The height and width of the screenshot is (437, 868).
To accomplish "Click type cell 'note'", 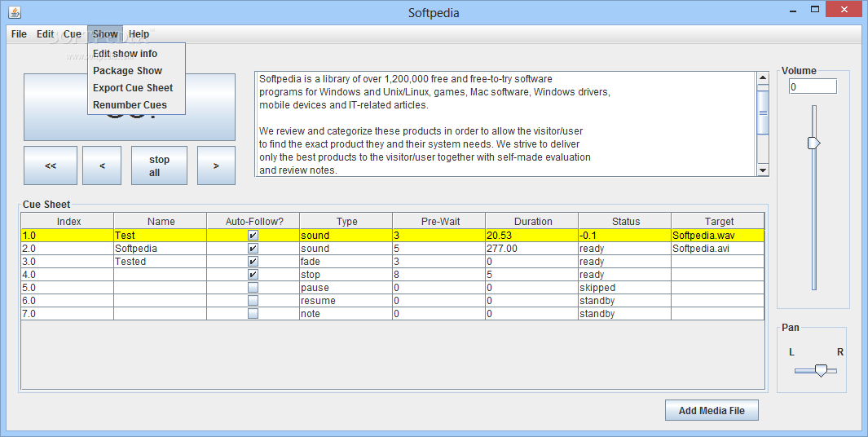I will pyautogui.click(x=346, y=314).
